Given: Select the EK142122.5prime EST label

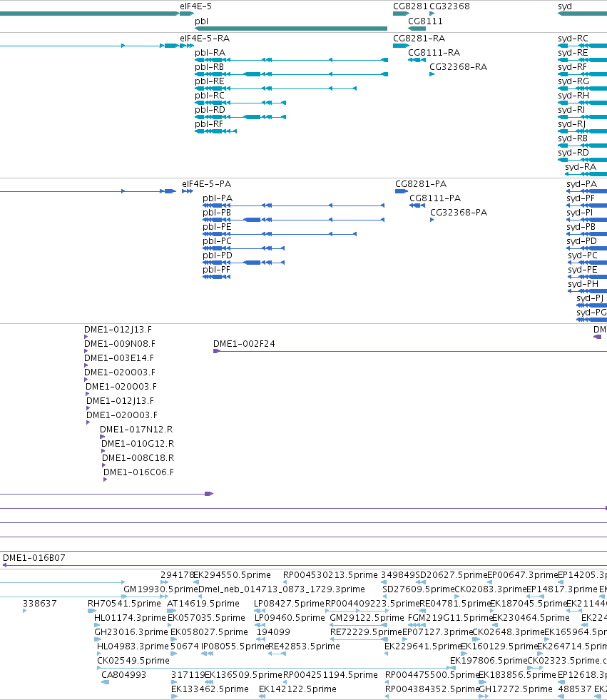Looking at the screenshot, I should [297, 689].
